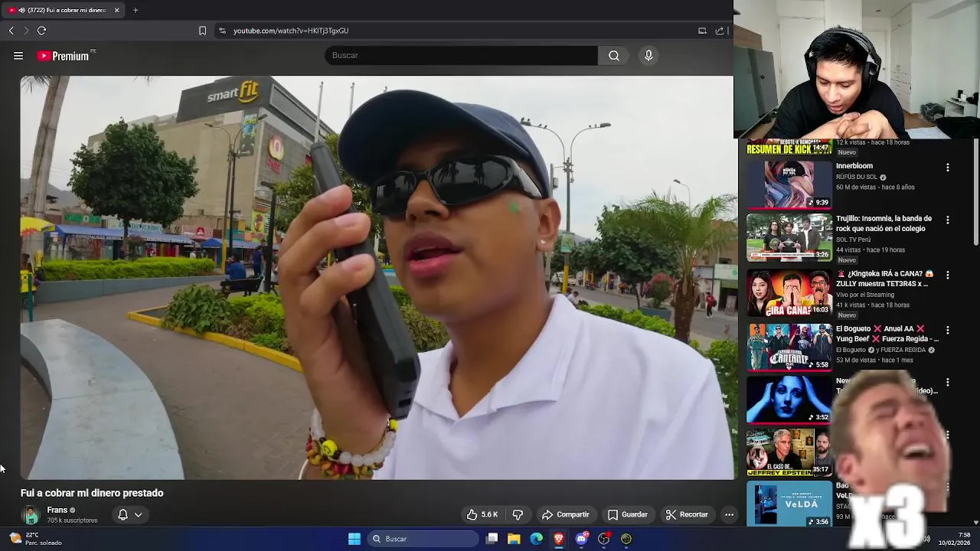Open a new tab with the plus icon
Viewport: 980px width, 551px height.
pos(136,10)
